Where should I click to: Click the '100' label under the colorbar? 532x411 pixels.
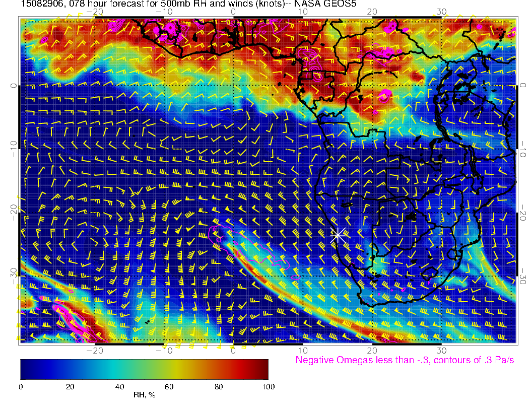[269, 387]
